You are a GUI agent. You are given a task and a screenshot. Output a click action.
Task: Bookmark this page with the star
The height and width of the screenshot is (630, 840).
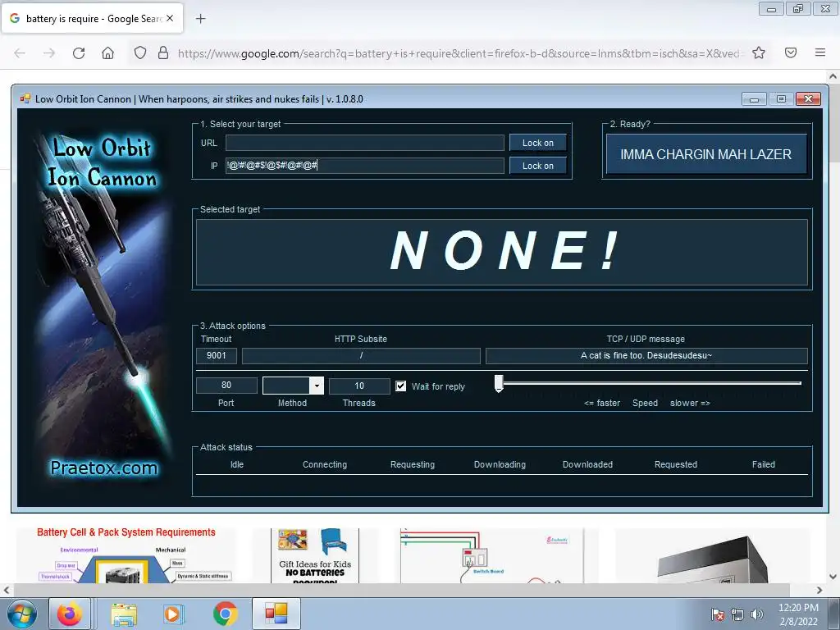tap(759, 52)
